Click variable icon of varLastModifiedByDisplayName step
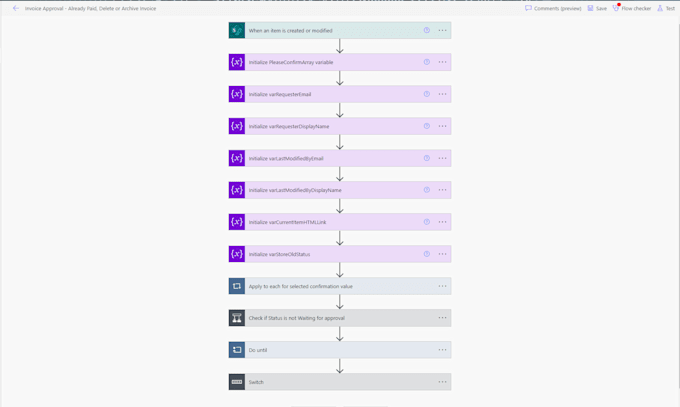The image size is (680, 407). [x=237, y=190]
